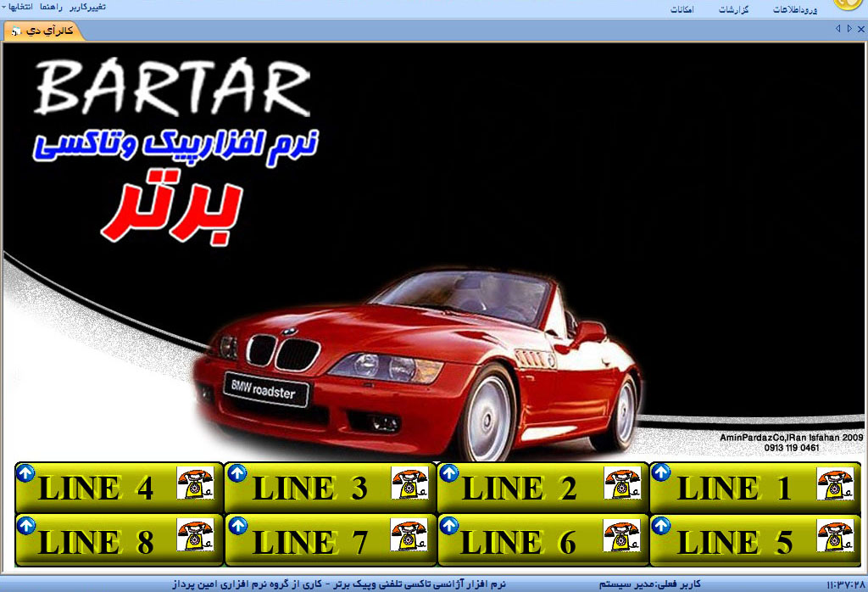
Task: Select the LINE 4 button
Action: coord(119,488)
